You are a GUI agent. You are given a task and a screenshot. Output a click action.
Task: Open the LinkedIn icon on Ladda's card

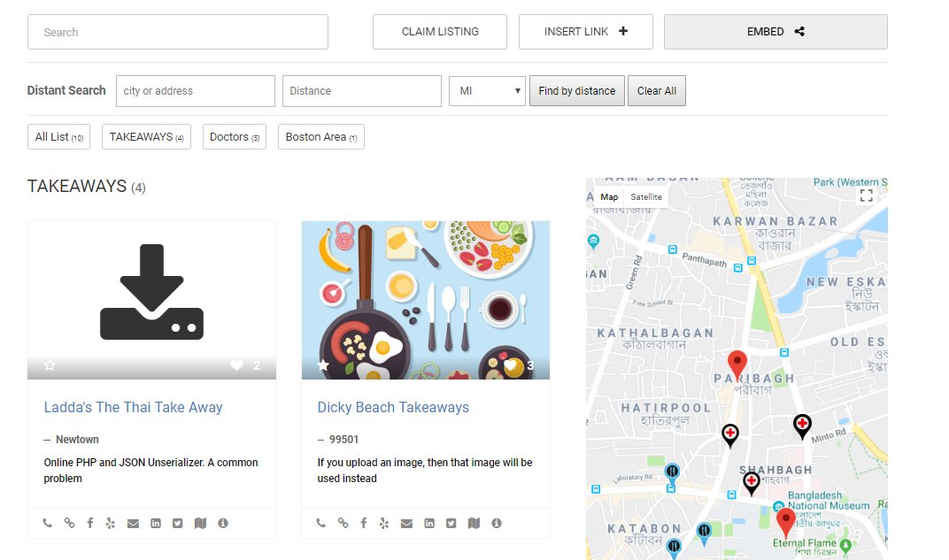tap(156, 523)
